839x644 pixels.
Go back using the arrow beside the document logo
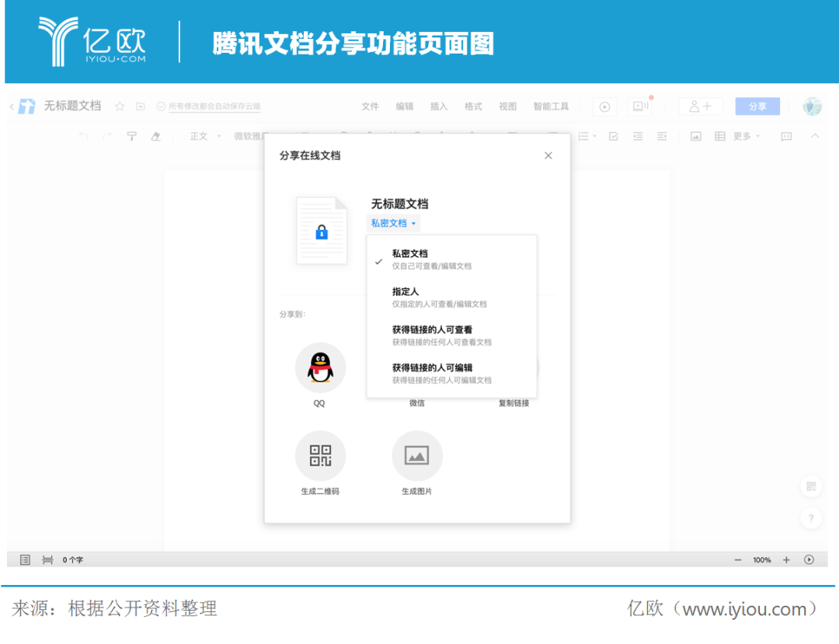[12, 106]
